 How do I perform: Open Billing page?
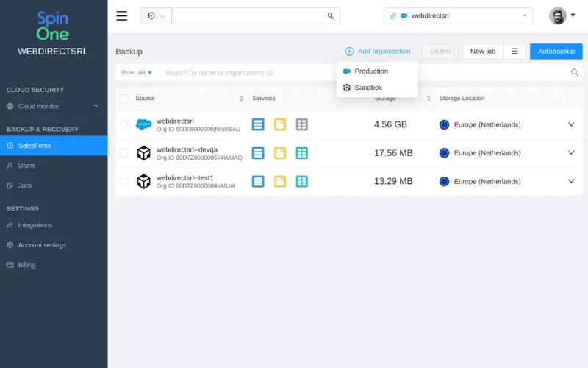click(x=27, y=265)
